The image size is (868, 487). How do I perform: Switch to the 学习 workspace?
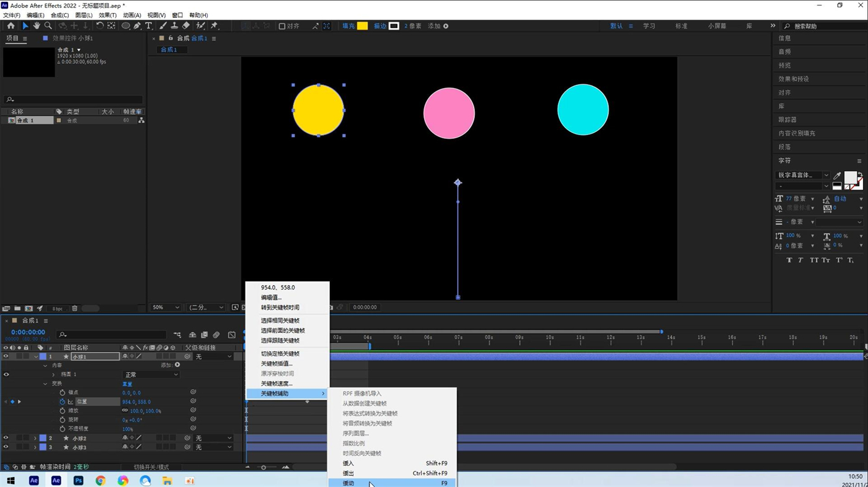649,26
